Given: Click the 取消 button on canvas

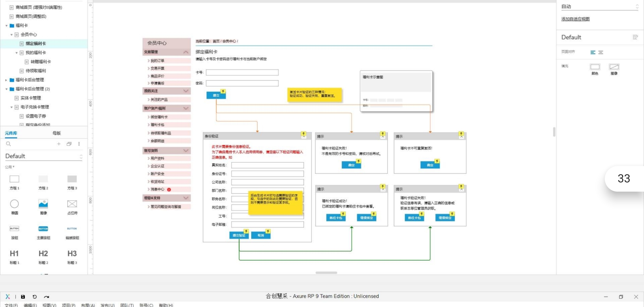Looking at the screenshot, I should 261,235.
